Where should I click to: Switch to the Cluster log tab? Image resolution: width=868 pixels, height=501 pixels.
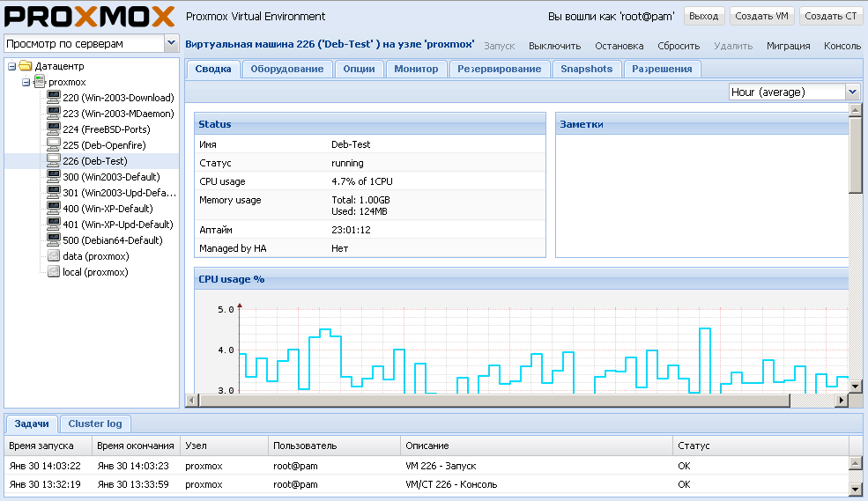[94, 424]
